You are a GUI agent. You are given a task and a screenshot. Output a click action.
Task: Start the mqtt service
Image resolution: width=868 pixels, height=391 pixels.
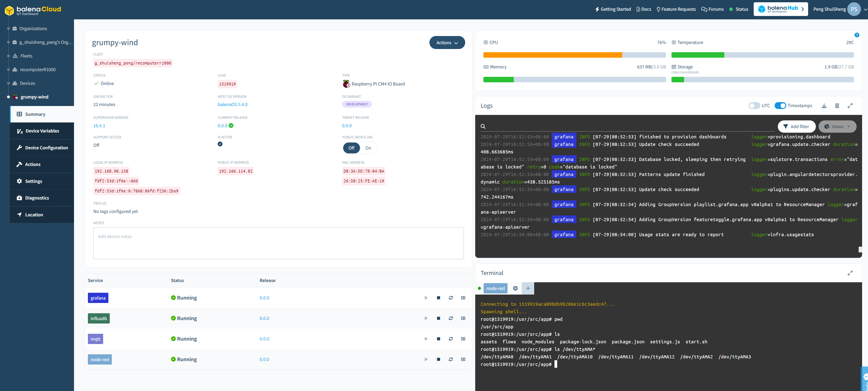tap(426, 339)
